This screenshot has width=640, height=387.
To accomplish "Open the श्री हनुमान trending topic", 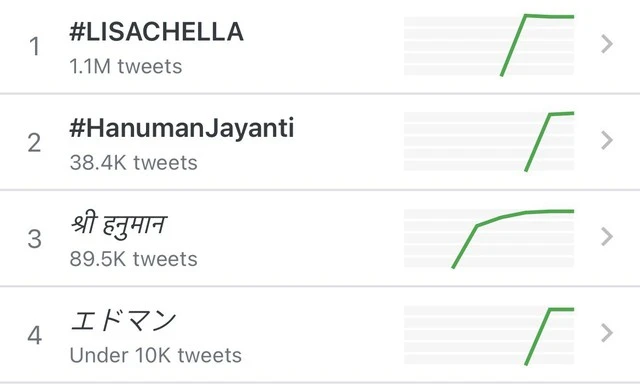I will (x=118, y=225).
